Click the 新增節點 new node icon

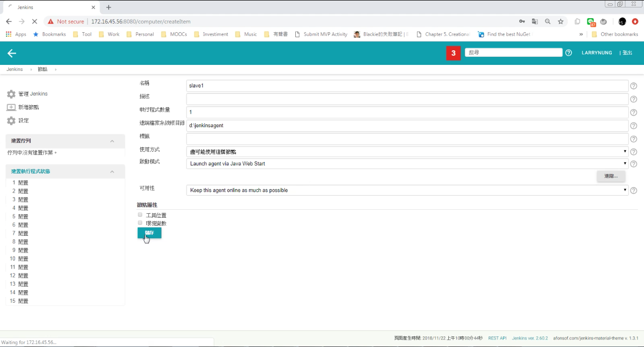click(11, 107)
